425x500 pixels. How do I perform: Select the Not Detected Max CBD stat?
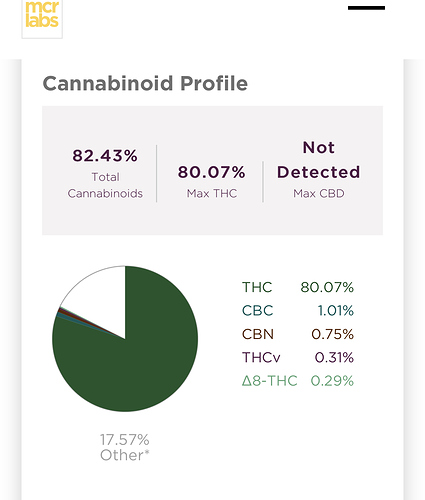tap(319, 169)
